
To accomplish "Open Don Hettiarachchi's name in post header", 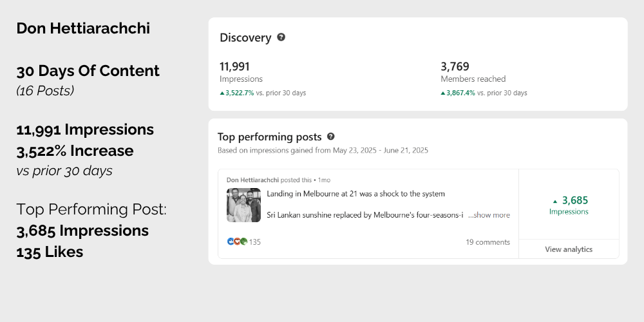I will (252, 180).
